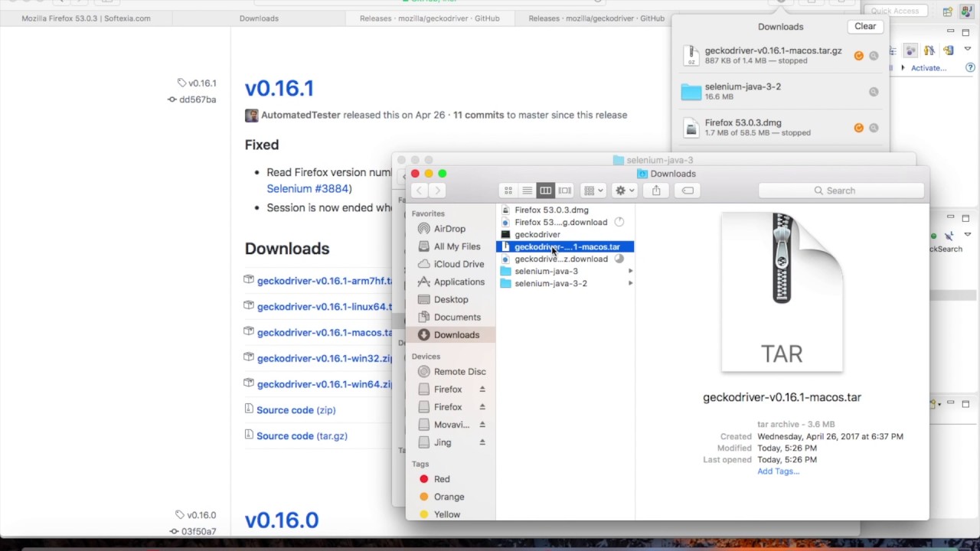The width and height of the screenshot is (980, 551).
Task: Eject the Movavi volume
Action: pos(482,425)
